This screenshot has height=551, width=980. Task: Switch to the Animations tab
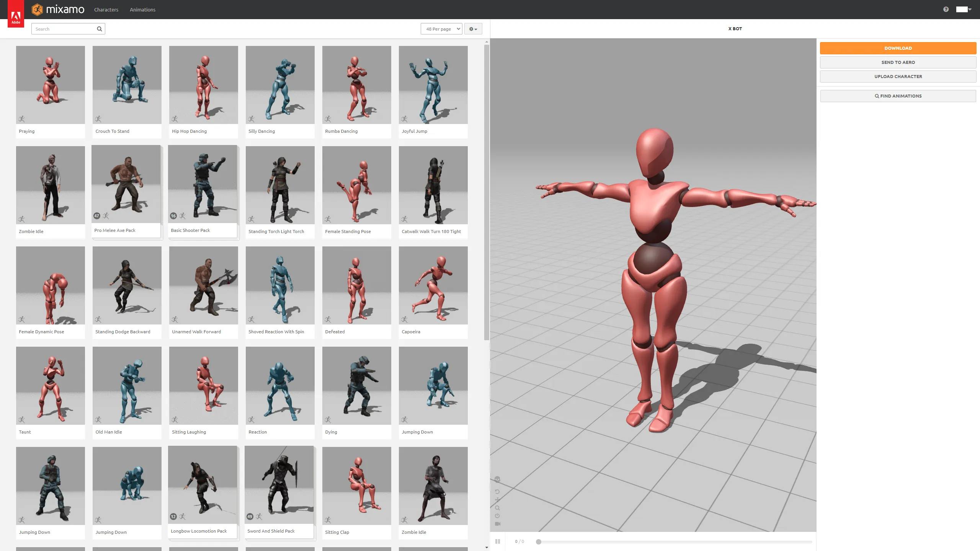pos(142,10)
